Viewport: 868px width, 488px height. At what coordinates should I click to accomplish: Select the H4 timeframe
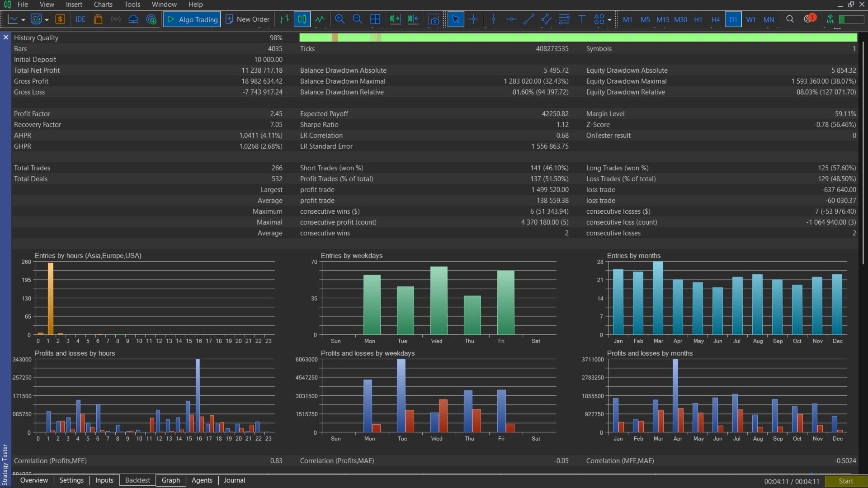716,19
